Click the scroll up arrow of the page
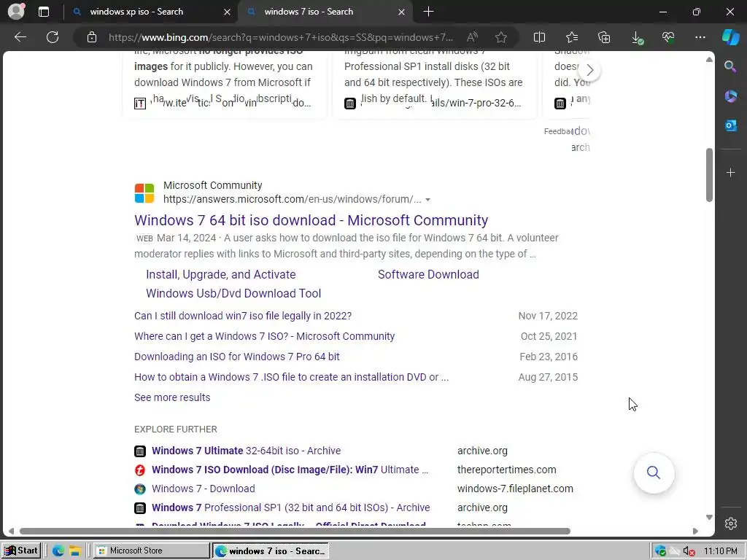Screen dimensions: 747x560 pos(709,60)
